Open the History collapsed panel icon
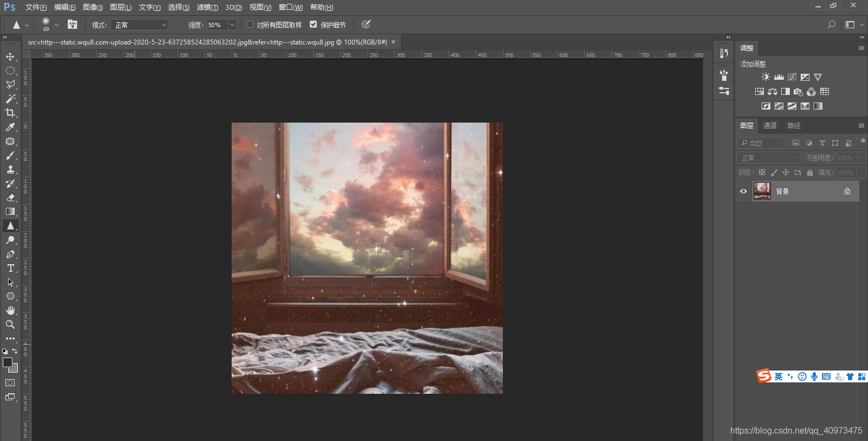The image size is (868, 441). click(724, 53)
